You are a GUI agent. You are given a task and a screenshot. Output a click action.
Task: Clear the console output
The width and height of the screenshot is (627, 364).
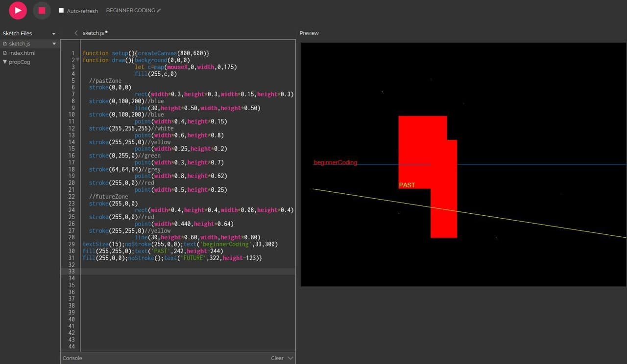(277, 358)
